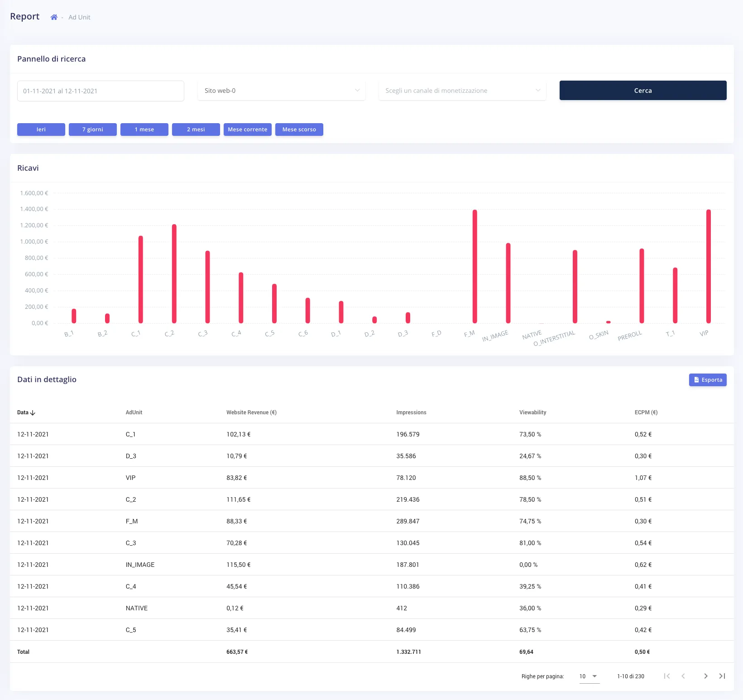Click the VIP bar in chart

[x=709, y=266]
